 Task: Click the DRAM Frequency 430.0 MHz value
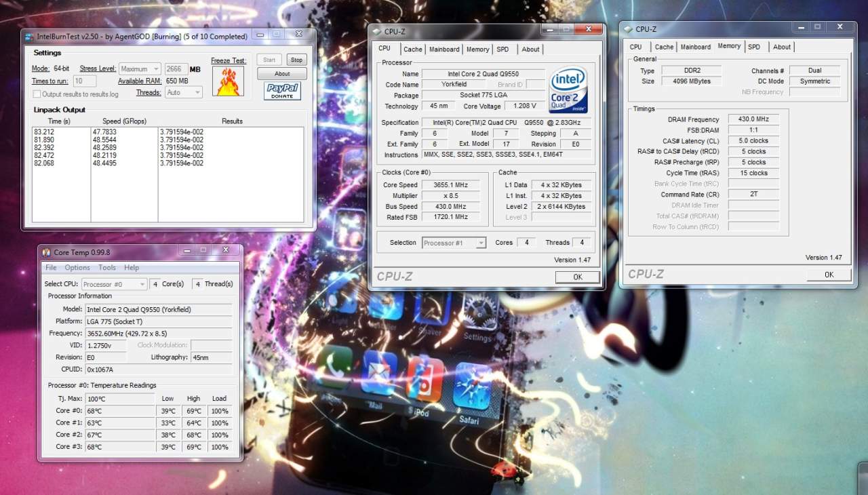(753, 119)
